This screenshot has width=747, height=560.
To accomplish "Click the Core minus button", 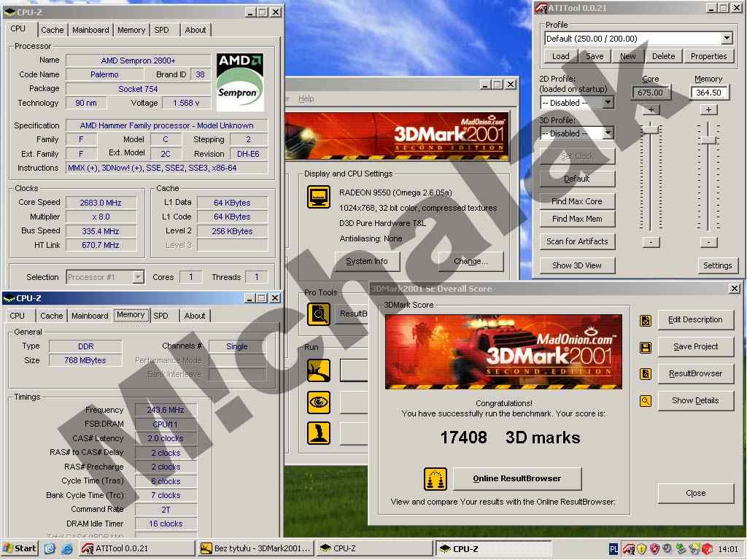I will pos(651,242).
